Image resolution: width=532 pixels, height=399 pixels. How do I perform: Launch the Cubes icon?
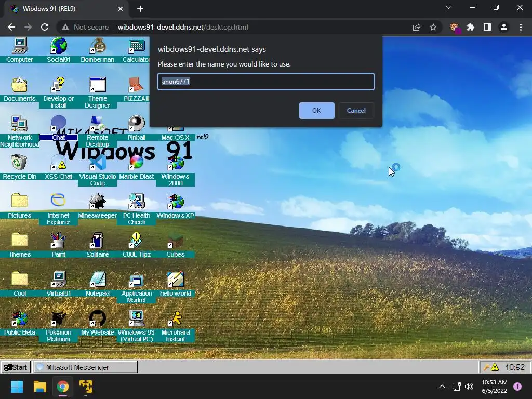(176, 240)
